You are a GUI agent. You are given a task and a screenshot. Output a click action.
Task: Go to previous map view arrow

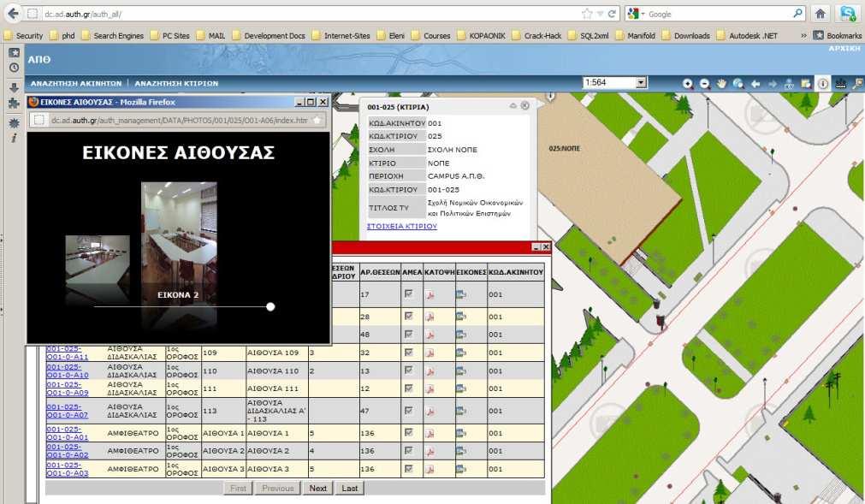pyautogui.click(x=755, y=84)
